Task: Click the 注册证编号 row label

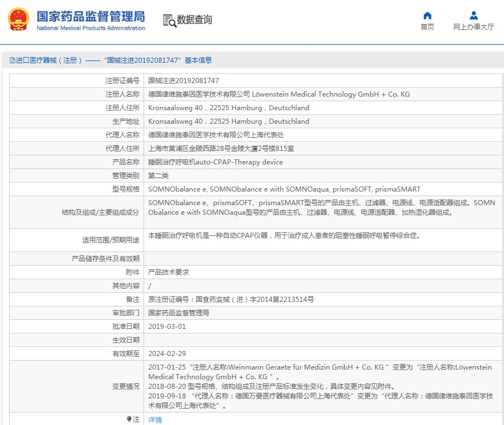Action: click(x=123, y=81)
